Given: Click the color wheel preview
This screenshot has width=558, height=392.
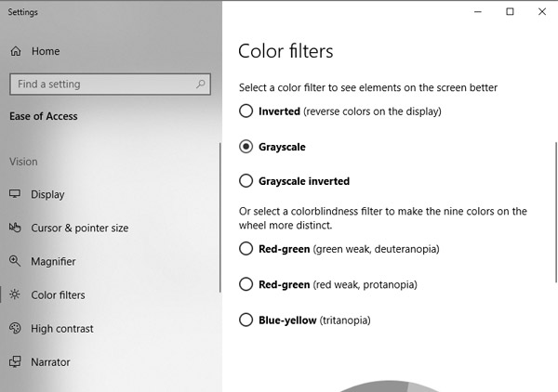Looking at the screenshot, I should (x=391, y=385).
